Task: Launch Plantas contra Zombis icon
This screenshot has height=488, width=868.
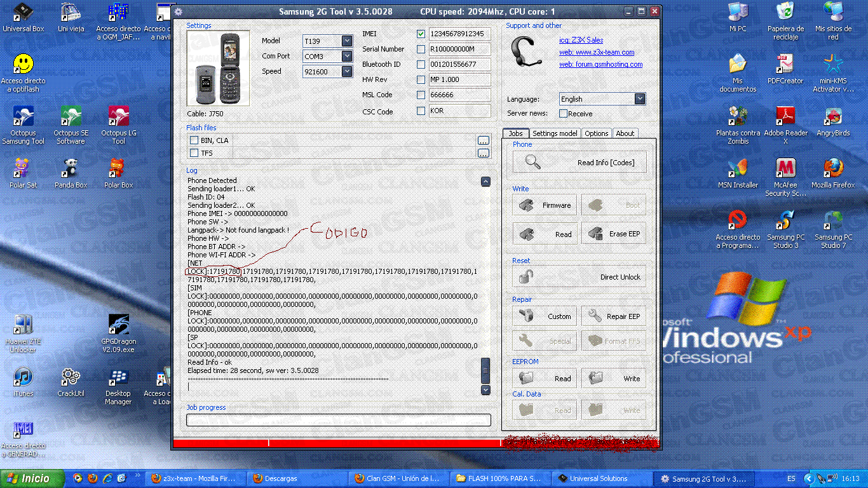Action: [738, 125]
